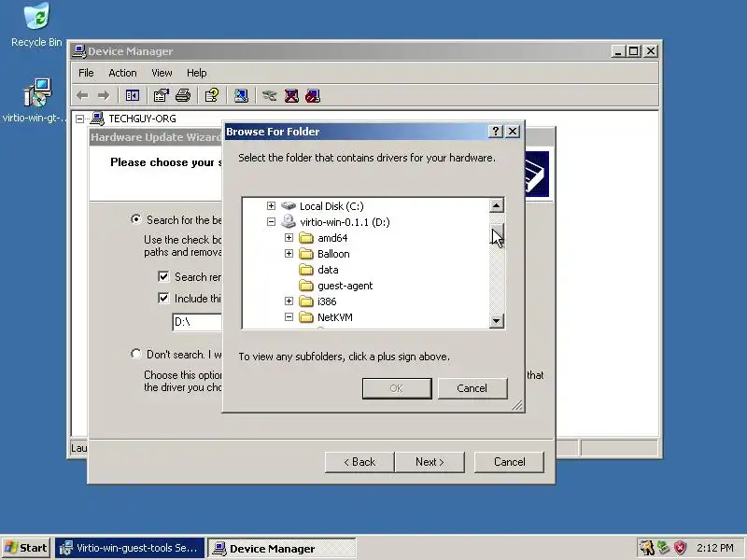Toggle the 'Search removable media' checkbox
Image resolution: width=747 pixels, height=560 pixels.
pos(163,276)
